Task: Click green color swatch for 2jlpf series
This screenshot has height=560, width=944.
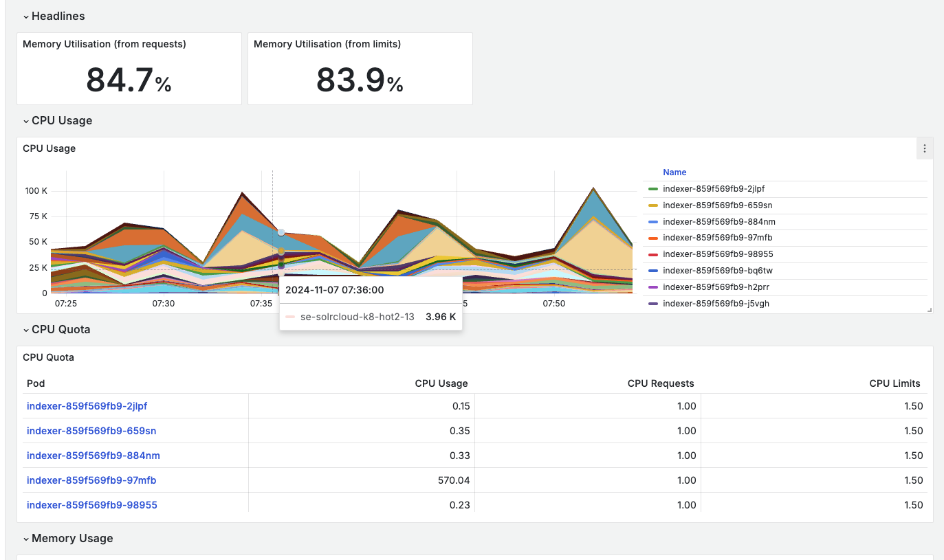Action: coord(653,188)
